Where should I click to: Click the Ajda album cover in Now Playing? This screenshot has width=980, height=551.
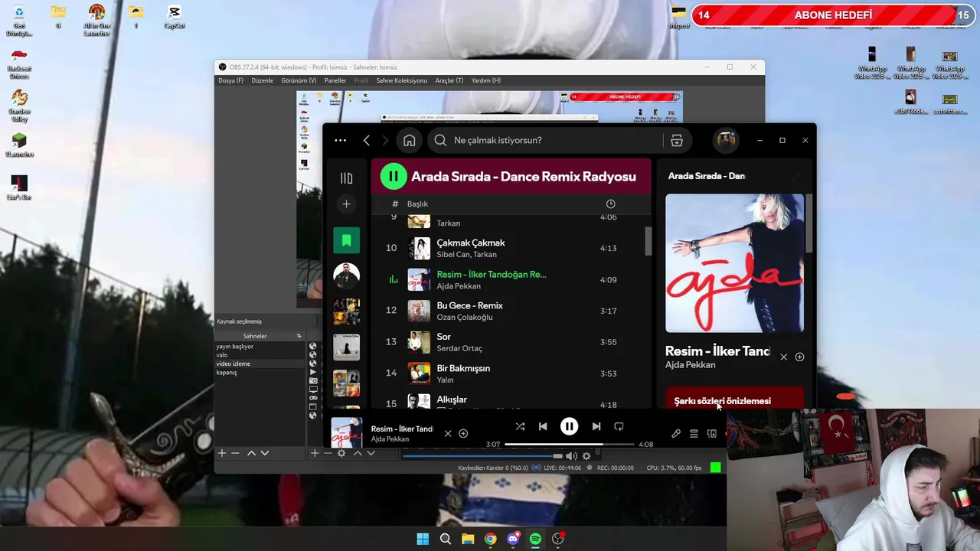click(734, 263)
